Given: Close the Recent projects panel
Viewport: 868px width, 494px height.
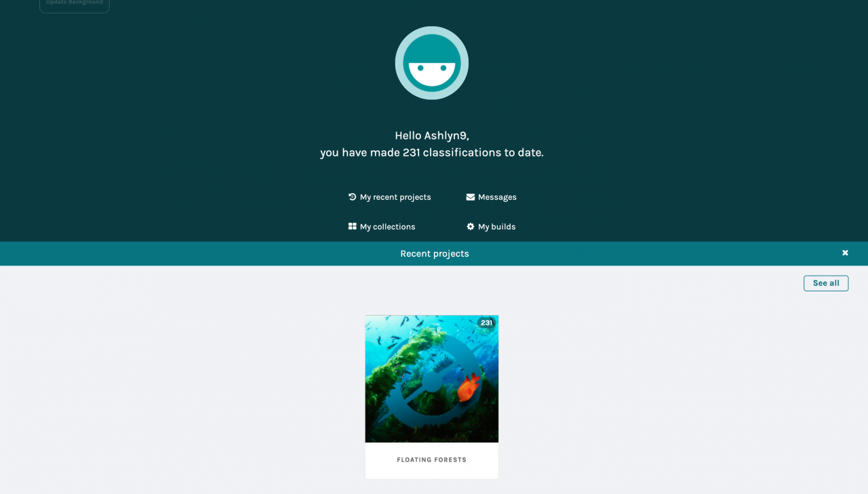Looking at the screenshot, I should click(845, 253).
